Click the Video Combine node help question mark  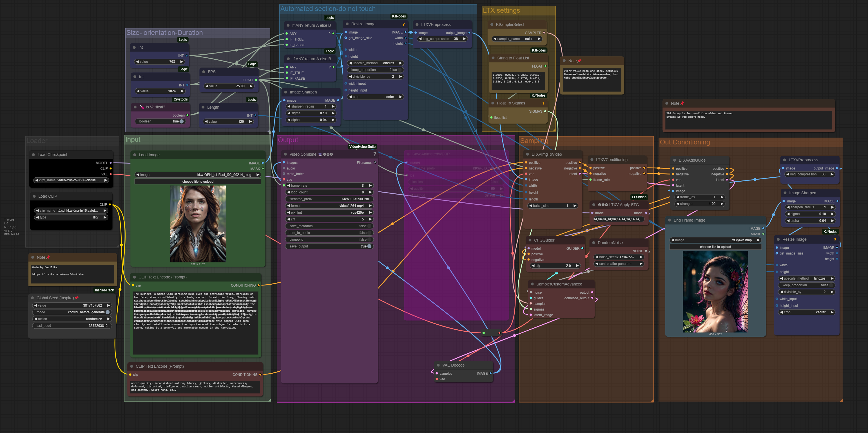(375, 154)
